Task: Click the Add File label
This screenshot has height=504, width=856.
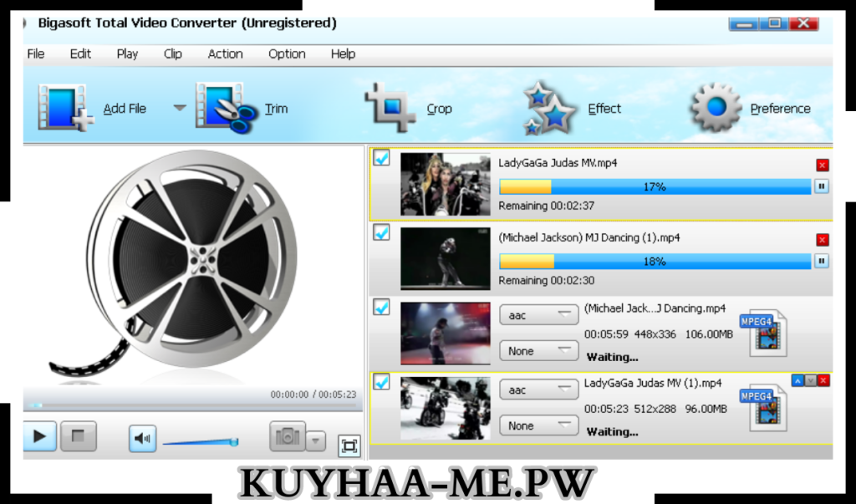Action: pyautogui.click(x=125, y=109)
